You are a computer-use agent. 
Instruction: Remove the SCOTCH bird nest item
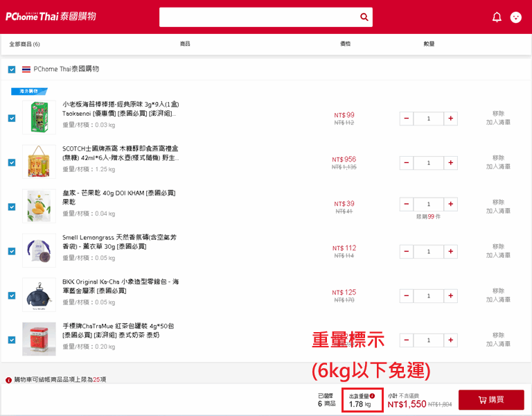click(498, 157)
